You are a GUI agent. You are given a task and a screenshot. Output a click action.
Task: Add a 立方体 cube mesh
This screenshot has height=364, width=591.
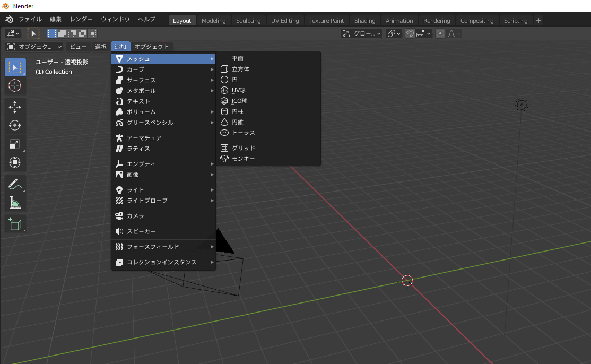268,69
